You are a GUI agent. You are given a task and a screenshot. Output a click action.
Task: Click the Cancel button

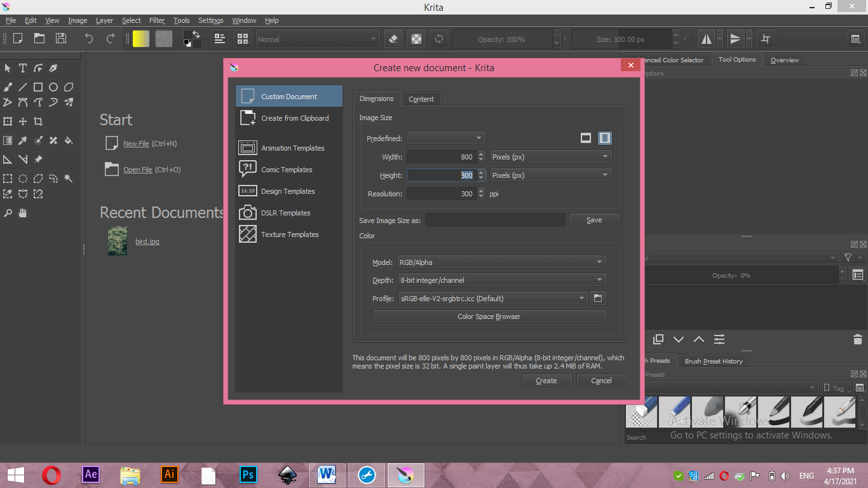[601, 381]
